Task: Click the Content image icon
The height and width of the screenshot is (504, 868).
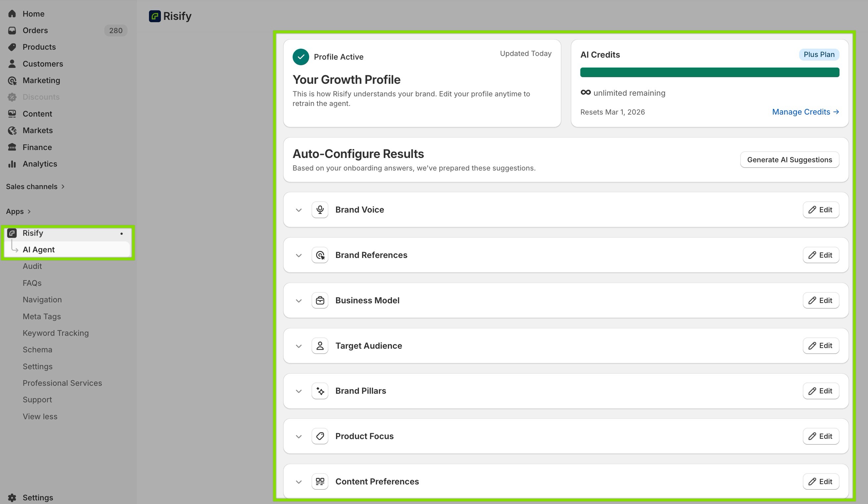Action: coord(12,114)
